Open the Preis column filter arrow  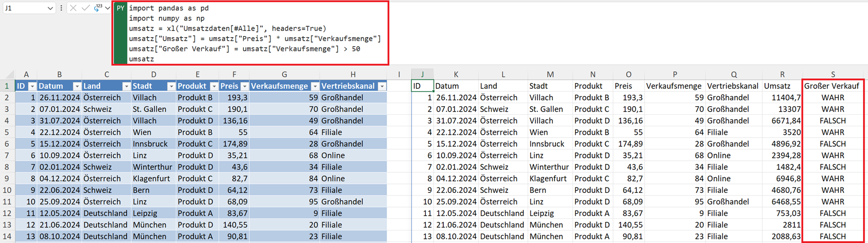244,86
